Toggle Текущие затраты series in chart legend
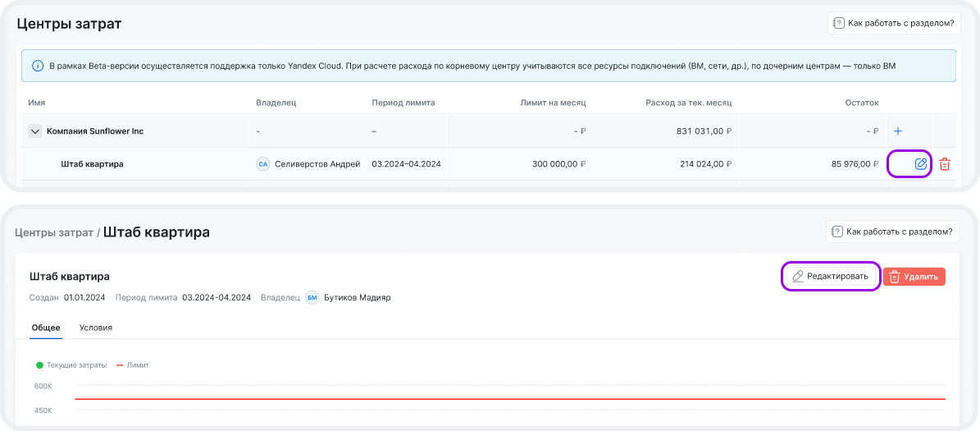This screenshot has width=980, height=431. coord(71,365)
